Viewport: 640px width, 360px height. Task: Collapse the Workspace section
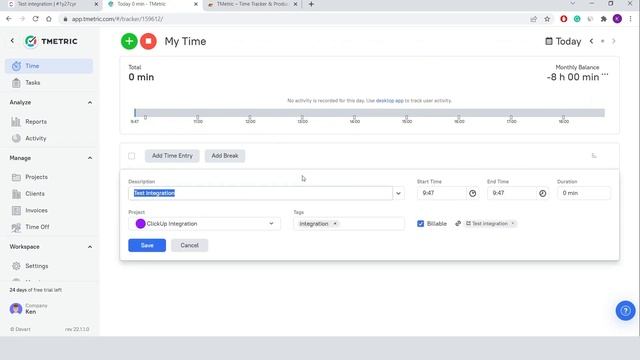[90, 247]
